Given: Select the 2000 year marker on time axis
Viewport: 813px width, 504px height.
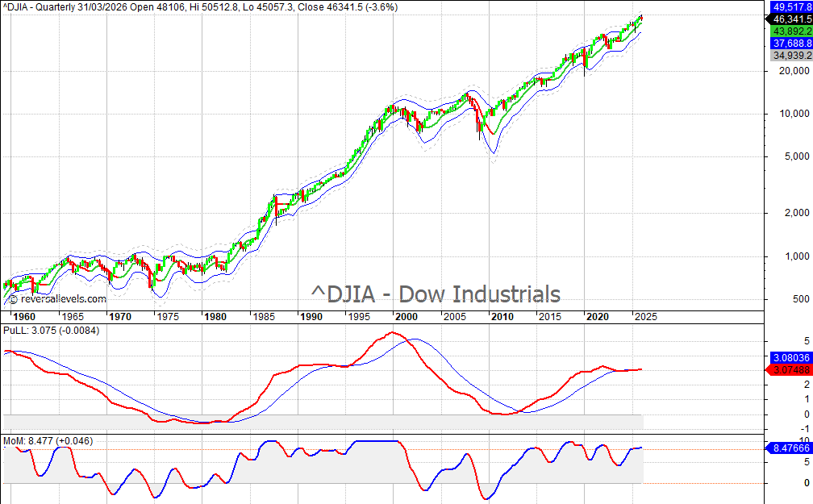Looking at the screenshot, I should [x=405, y=317].
